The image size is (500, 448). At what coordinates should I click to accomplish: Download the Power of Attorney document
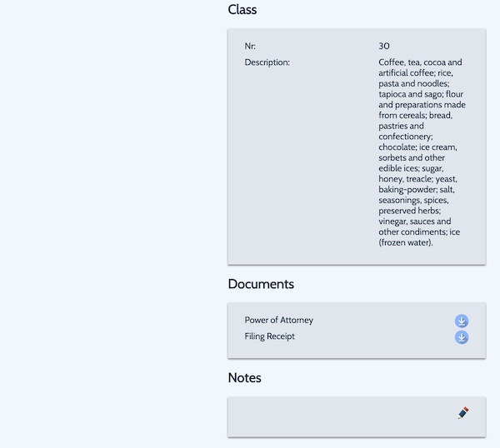(462, 321)
